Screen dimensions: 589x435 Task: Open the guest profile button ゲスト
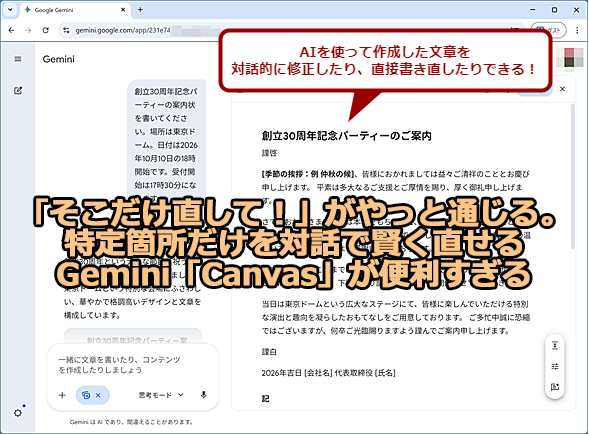tap(548, 30)
